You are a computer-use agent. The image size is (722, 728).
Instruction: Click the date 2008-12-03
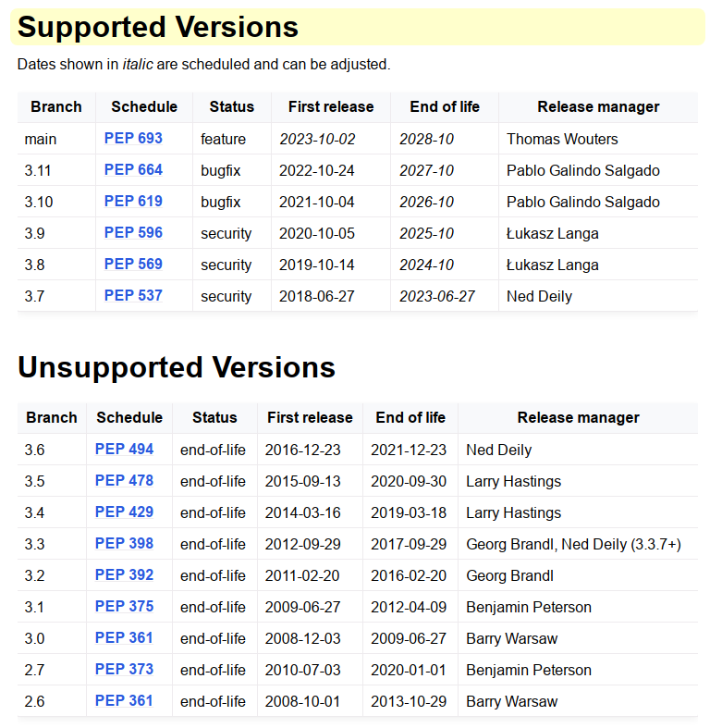coord(302,638)
